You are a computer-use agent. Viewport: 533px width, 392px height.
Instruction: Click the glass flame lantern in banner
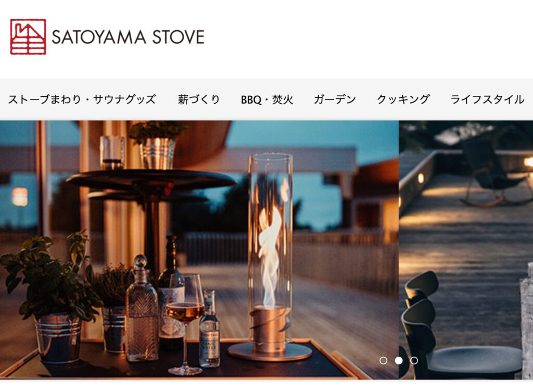[x=270, y=257]
